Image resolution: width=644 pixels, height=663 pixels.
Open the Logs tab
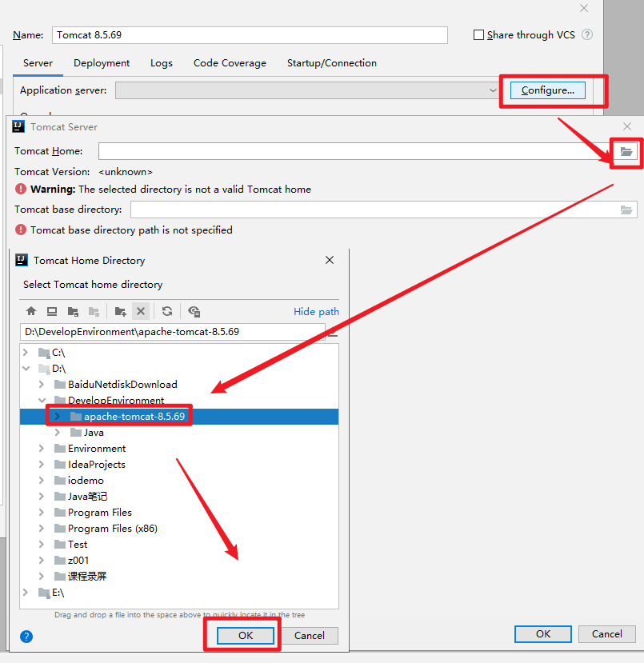pyautogui.click(x=162, y=63)
